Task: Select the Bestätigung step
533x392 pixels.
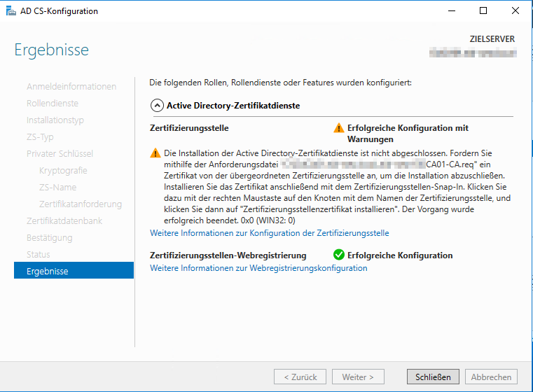Action: pos(49,238)
